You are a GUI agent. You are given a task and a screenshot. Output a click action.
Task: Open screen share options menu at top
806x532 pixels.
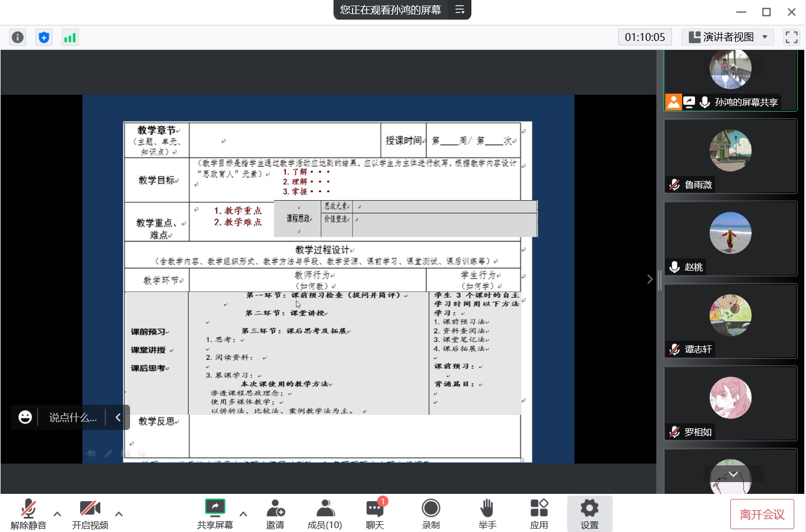460,10
